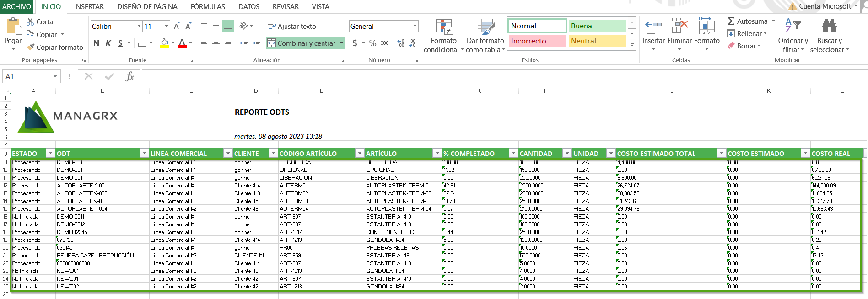Select the Cortar scissors tool

tap(31, 21)
